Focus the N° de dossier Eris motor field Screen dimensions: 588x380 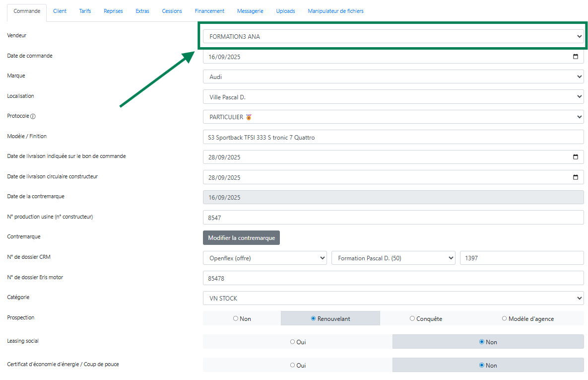coord(393,278)
